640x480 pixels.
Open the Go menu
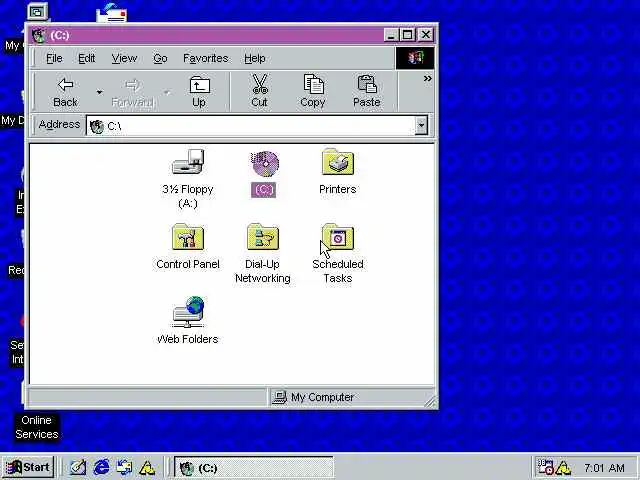[x=160, y=58]
